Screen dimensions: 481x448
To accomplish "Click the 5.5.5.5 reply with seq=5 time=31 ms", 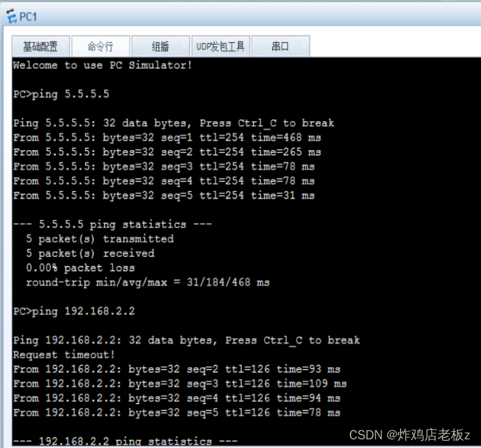I will (164, 195).
